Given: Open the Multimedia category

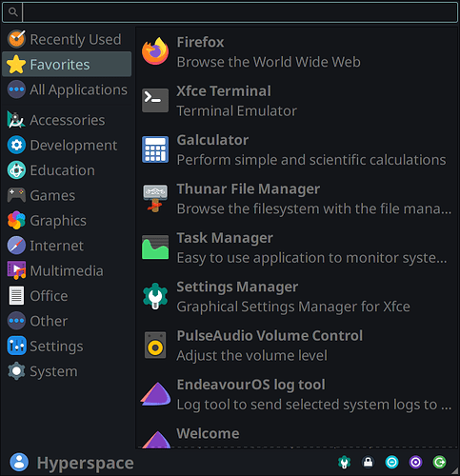Looking at the screenshot, I should click(67, 270).
